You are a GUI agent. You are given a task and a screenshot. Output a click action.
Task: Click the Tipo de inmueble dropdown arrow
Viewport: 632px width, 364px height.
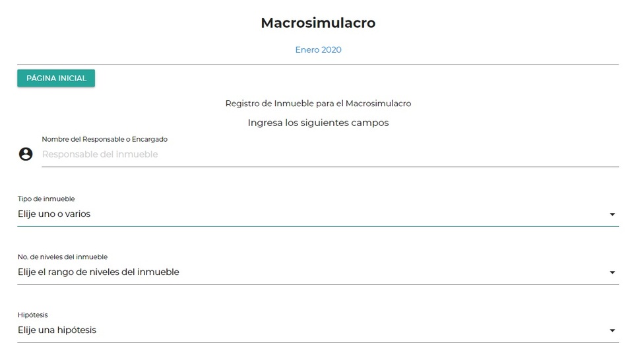pos(612,214)
